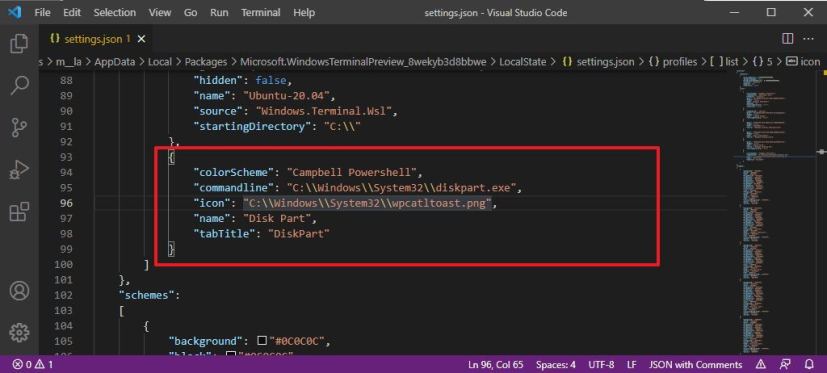827x373 pixels.
Task: Click "Windows.Terminal.Wsl" source value
Action: pyautogui.click(x=323, y=111)
